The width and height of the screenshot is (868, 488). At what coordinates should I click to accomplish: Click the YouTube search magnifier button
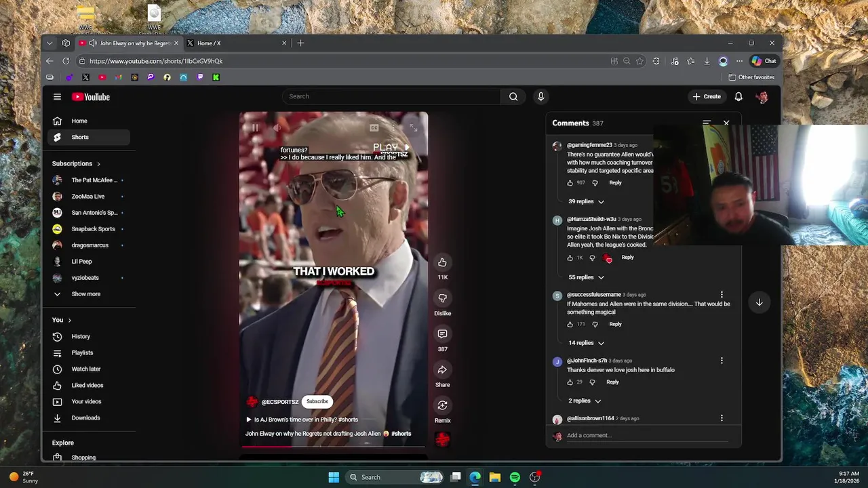pyautogui.click(x=513, y=96)
